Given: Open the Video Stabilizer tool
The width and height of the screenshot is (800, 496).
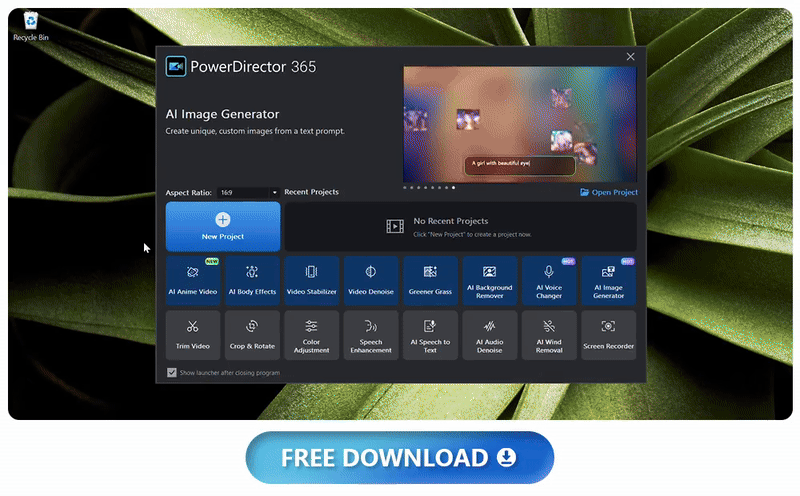Looking at the screenshot, I should click(312, 281).
